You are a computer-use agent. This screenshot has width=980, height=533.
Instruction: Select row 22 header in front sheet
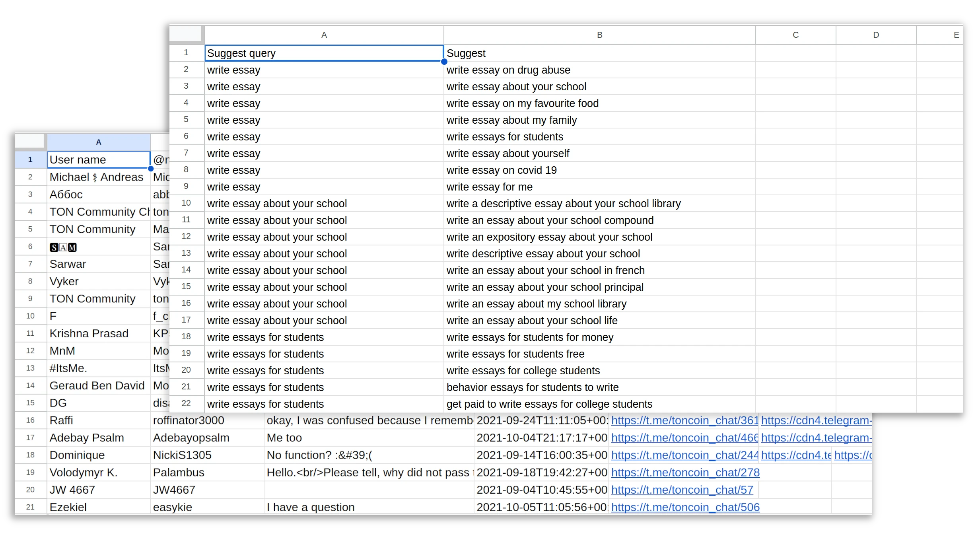click(x=186, y=403)
